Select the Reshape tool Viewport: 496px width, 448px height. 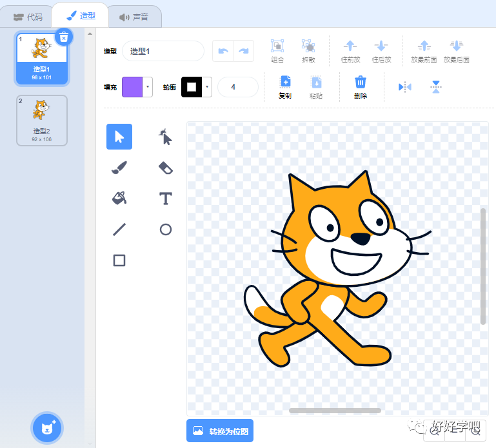pos(165,137)
